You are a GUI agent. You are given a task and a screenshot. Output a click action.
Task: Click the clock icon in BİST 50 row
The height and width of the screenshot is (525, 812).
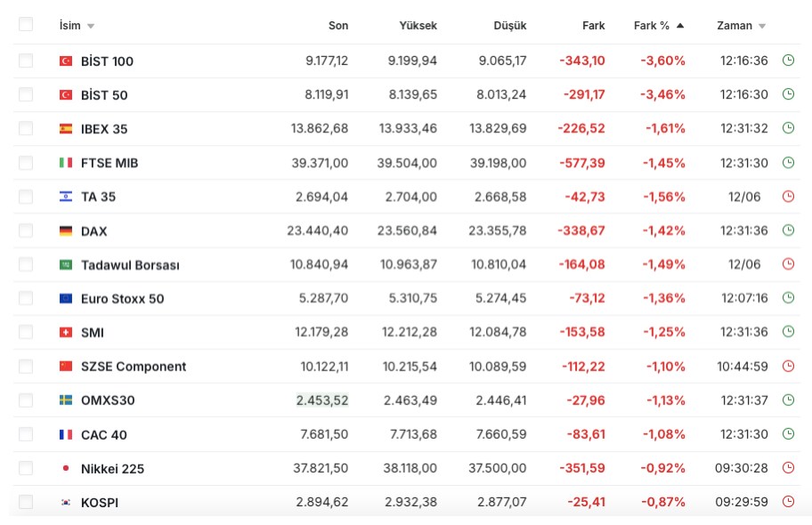coord(788,94)
